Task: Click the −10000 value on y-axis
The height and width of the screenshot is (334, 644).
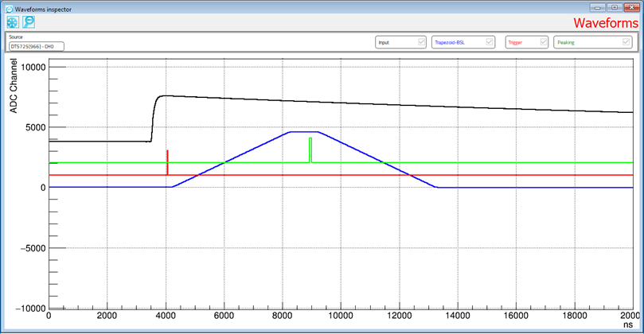Action: click(30, 309)
